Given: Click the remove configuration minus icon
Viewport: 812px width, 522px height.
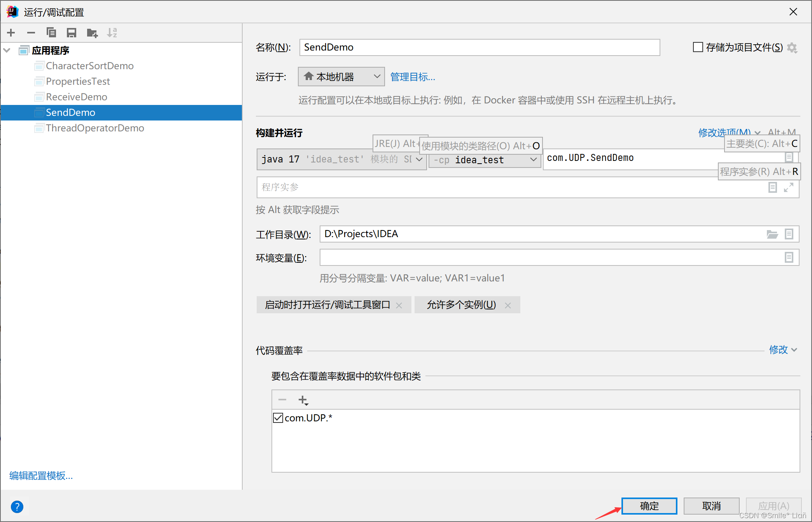Looking at the screenshot, I should [x=31, y=33].
